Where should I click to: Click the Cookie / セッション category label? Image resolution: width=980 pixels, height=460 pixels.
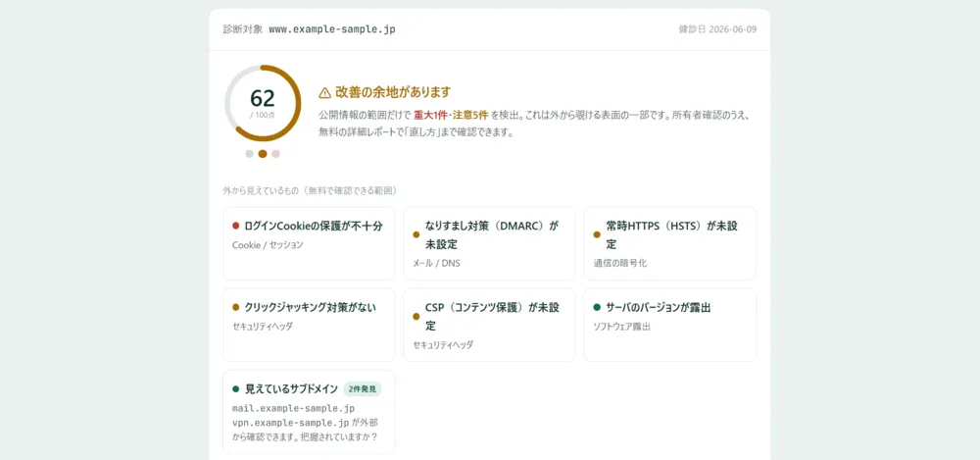point(268,244)
